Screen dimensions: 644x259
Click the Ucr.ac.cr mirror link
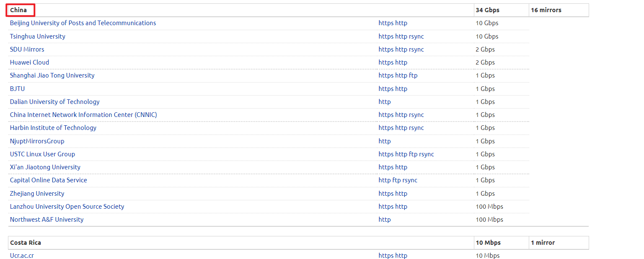(22, 256)
